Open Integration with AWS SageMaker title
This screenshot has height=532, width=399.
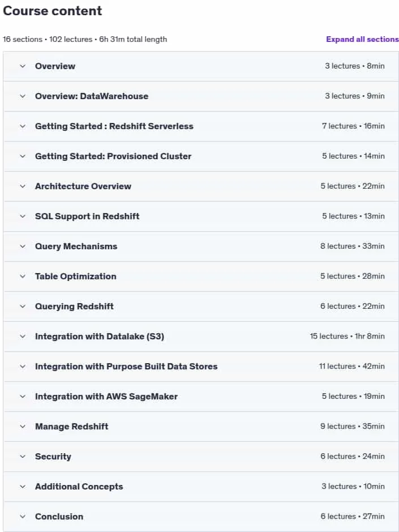[x=106, y=397]
